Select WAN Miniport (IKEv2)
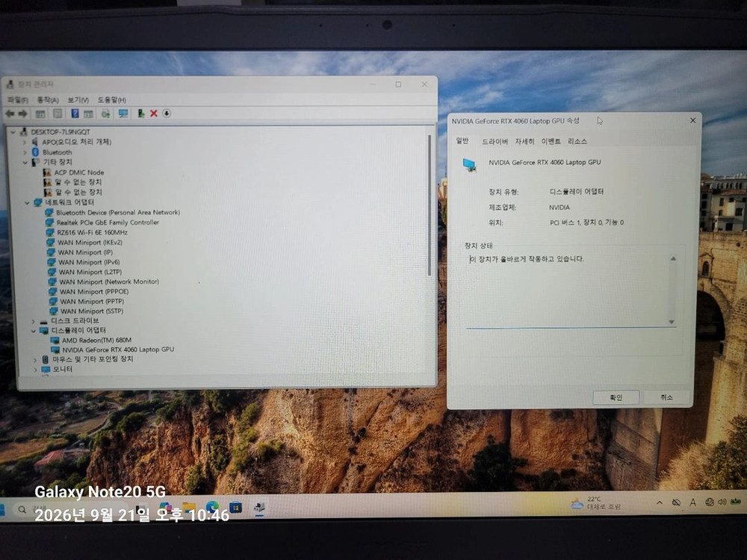 tap(85, 243)
